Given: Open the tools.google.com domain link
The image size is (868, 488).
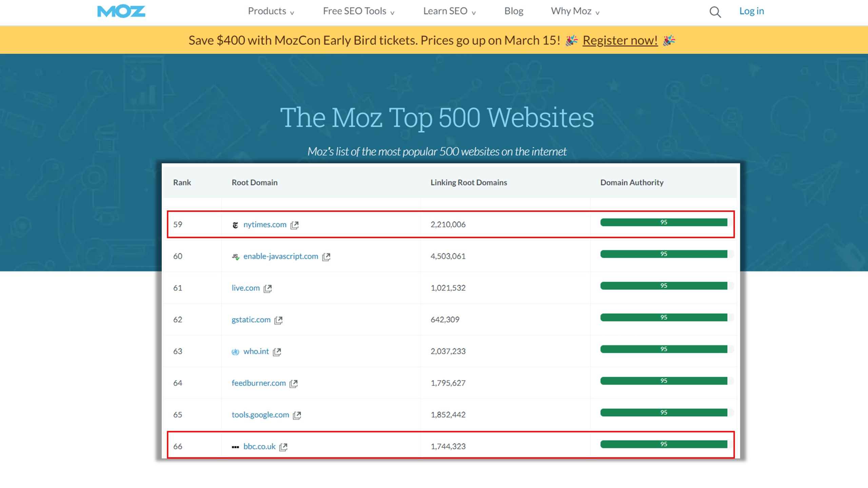Looking at the screenshot, I should (260, 414).
